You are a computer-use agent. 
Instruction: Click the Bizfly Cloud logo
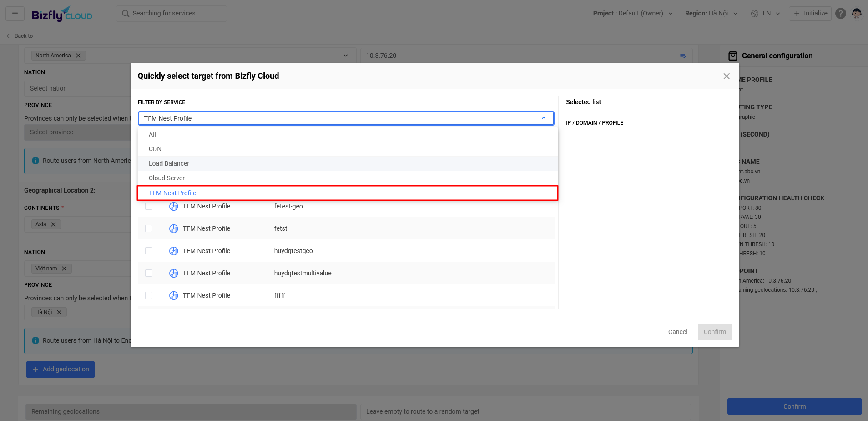[62, 14]
